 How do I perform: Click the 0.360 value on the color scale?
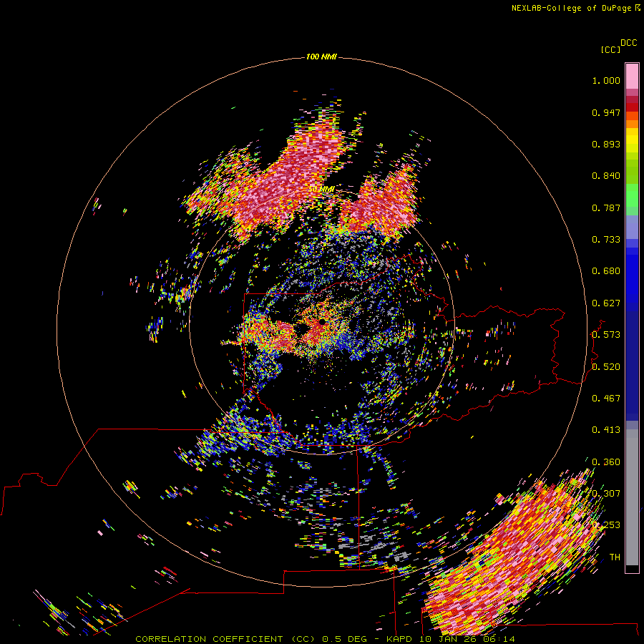(x=606, y=462)
